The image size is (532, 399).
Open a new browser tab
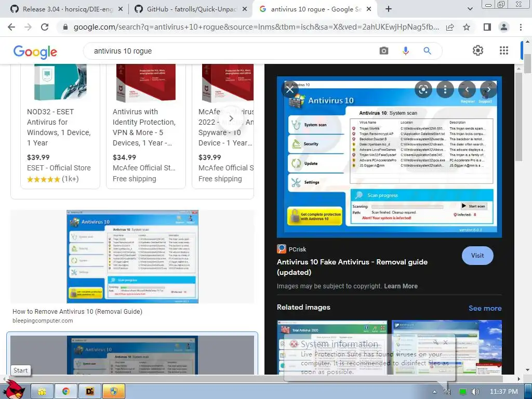[x=389, y=9]
